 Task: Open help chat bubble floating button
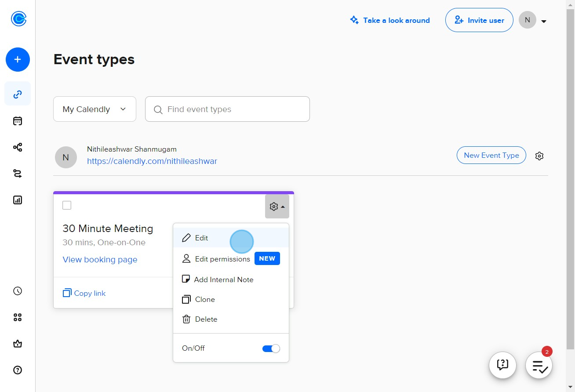coord(502,365)
